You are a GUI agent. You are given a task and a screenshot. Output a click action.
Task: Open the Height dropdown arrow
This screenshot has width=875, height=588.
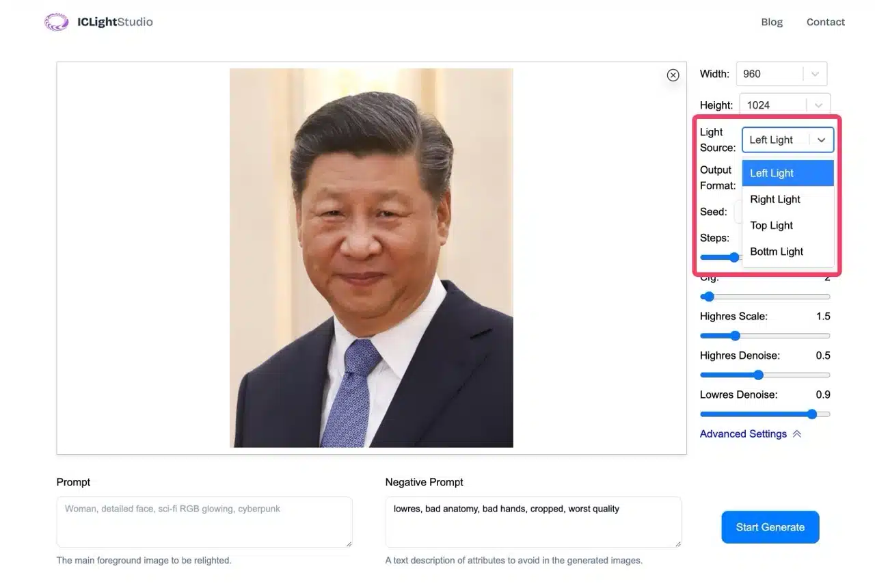(x=818, y=105)
